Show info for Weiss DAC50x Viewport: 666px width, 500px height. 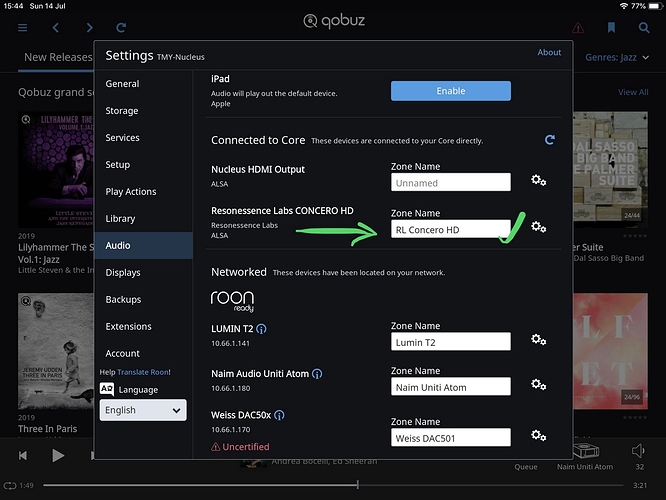279,415
